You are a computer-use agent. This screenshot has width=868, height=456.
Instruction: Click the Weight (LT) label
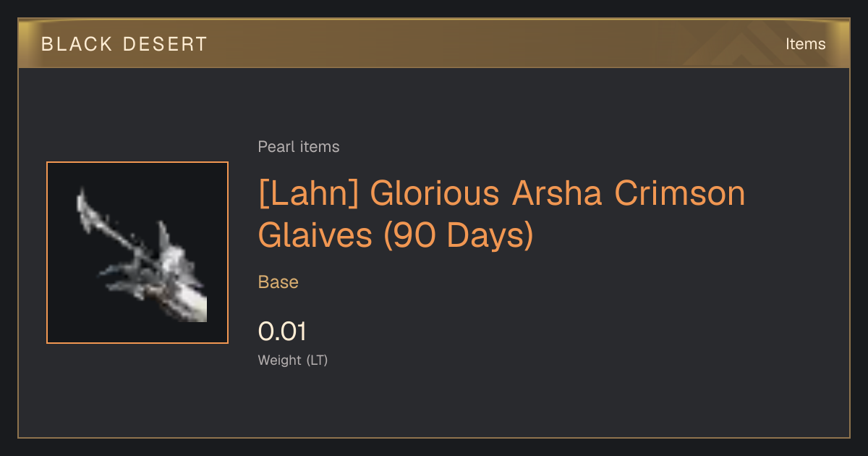(x=293, y=360)
